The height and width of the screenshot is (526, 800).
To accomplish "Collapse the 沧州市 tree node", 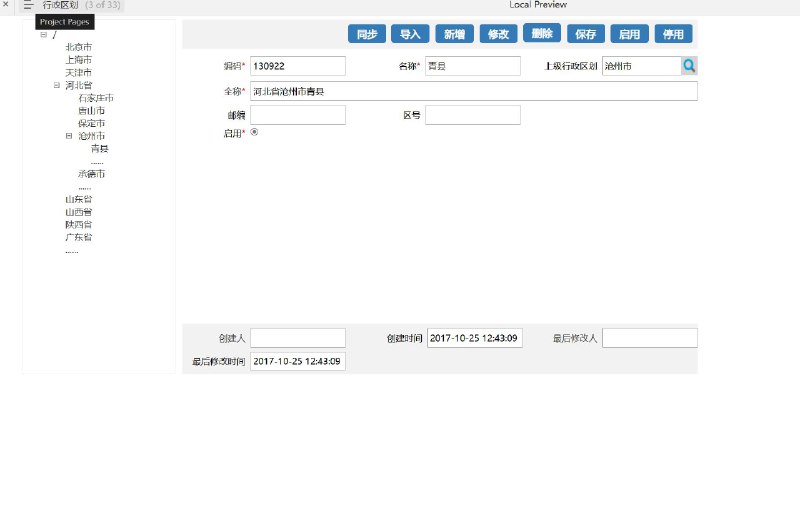I will 69,136.
